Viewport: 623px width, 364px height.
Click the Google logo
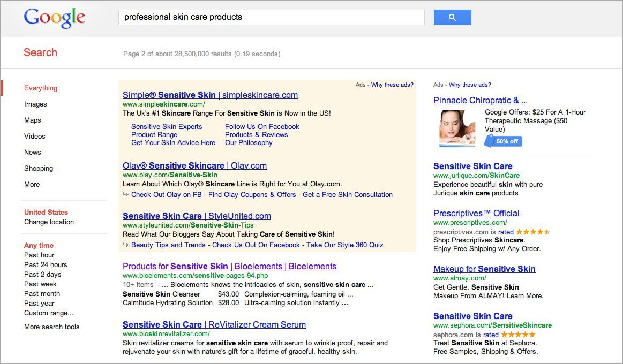[55, 18]
